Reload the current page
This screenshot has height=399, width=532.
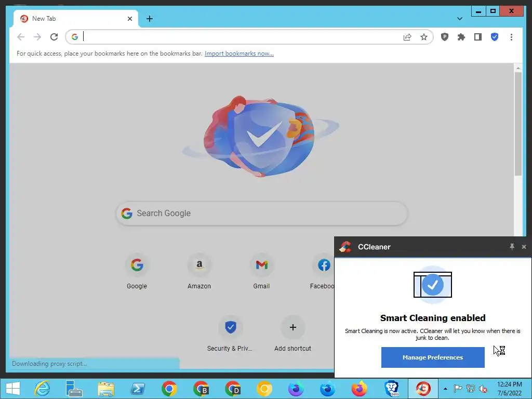tap(54, 37)
